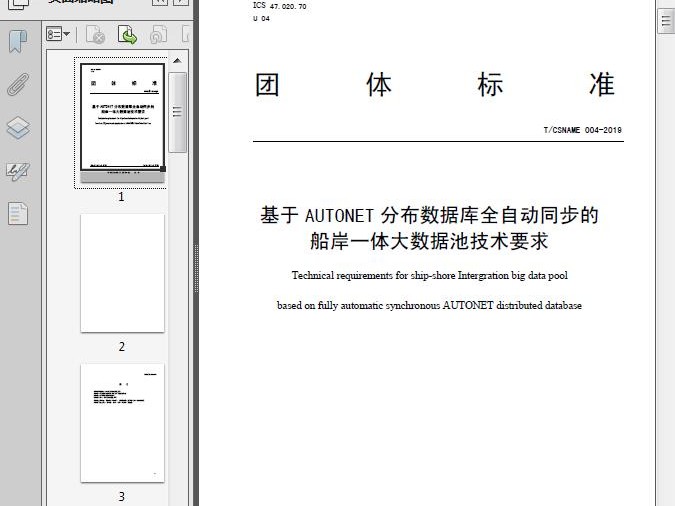Click the 'U 04' classification text
The width and height of the screenshot is (675, 506).
[261, 19]
